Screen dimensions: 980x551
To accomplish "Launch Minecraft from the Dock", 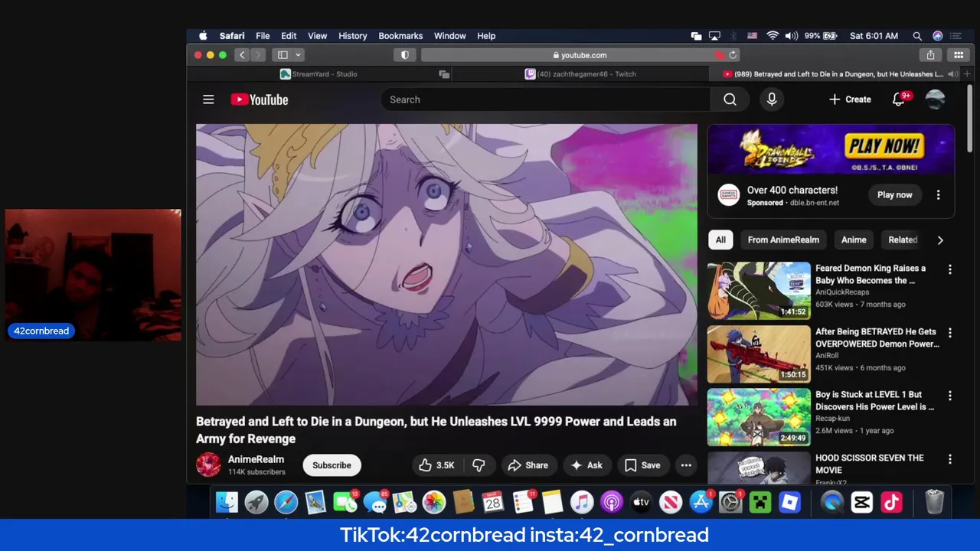I will point(760,503).
